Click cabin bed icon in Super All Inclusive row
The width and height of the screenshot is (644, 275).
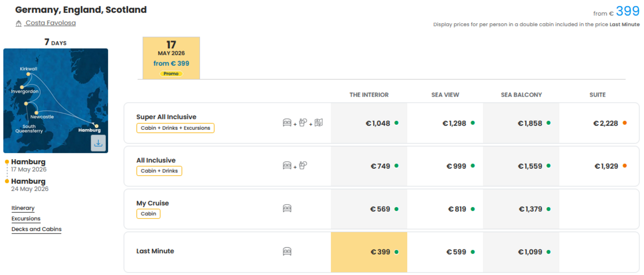click(287, 123)
